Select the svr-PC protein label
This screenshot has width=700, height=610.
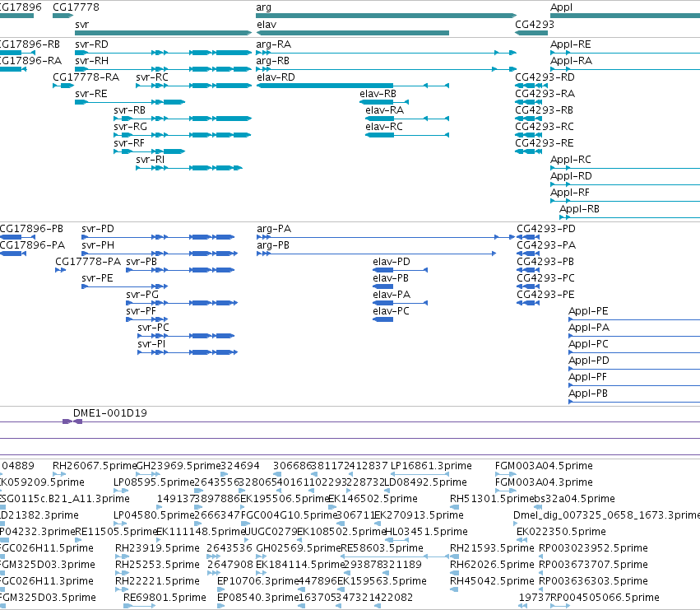point(154,328)
